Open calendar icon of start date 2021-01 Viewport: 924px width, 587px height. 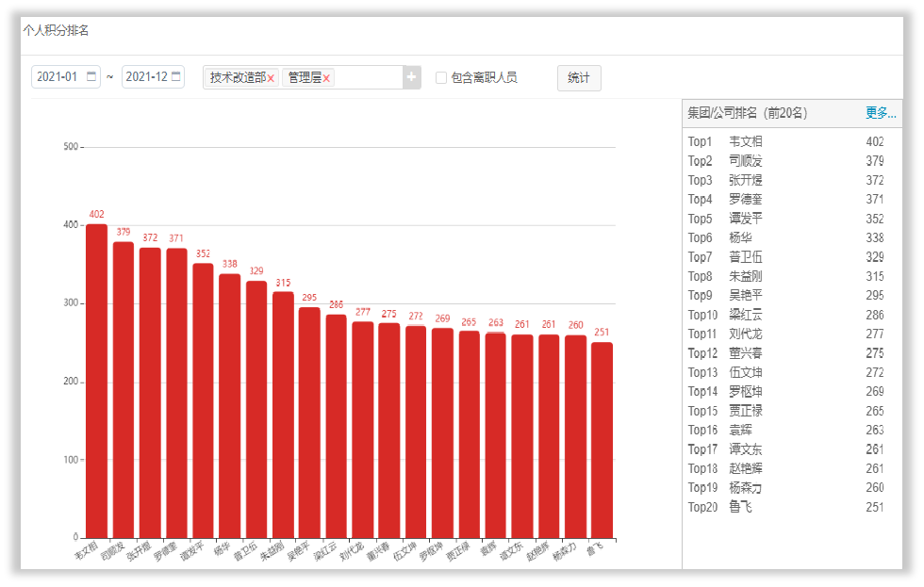pos(91,76)
